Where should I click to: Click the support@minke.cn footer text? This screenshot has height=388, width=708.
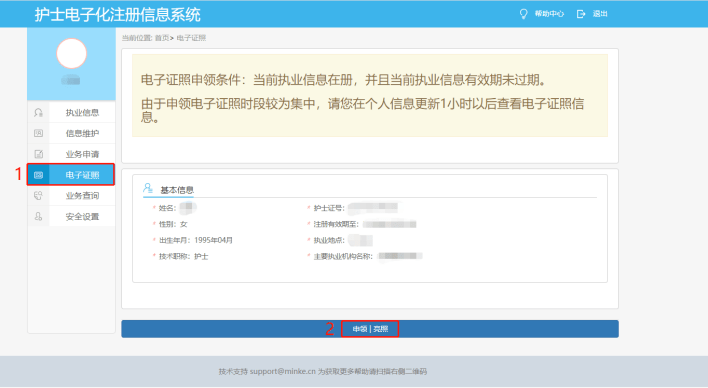coord(283,371)
